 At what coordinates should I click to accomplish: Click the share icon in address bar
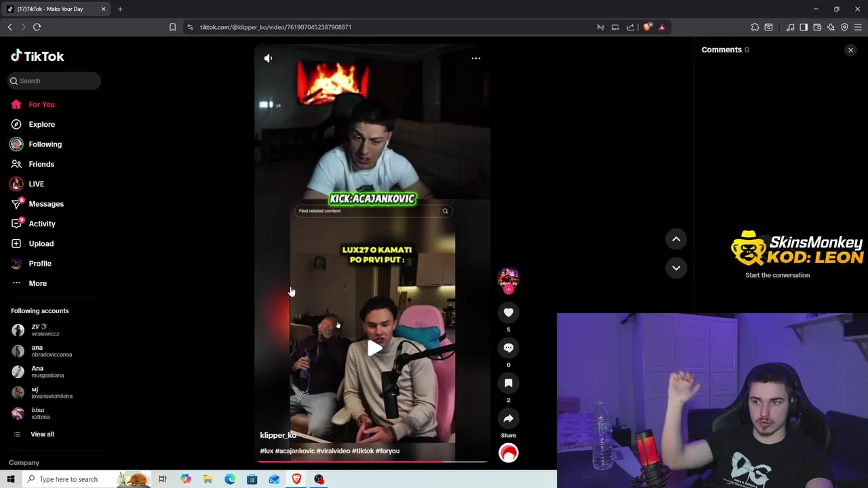click(x=631, y=27)
